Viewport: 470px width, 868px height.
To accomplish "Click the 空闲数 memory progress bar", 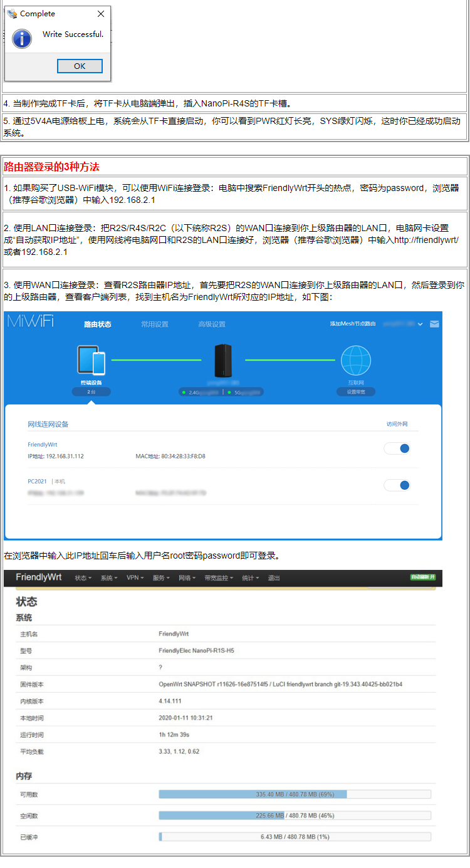I will point(295,815).
